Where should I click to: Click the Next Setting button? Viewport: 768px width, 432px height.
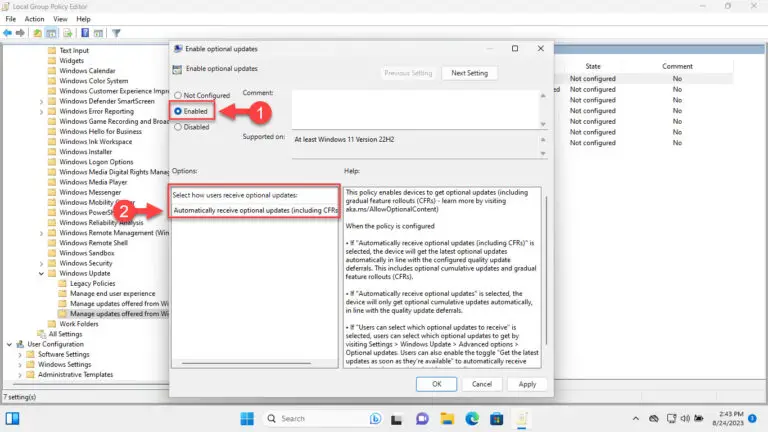tap(470, 73)
